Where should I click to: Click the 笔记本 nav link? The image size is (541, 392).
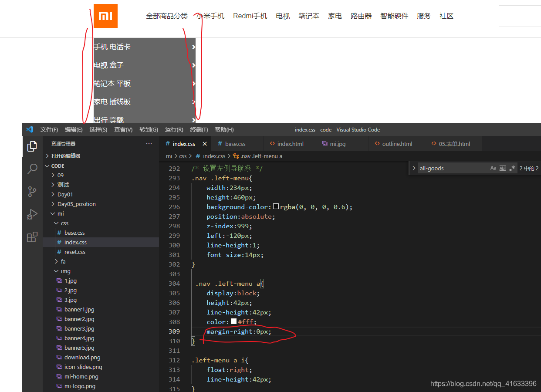coord(309,16)
